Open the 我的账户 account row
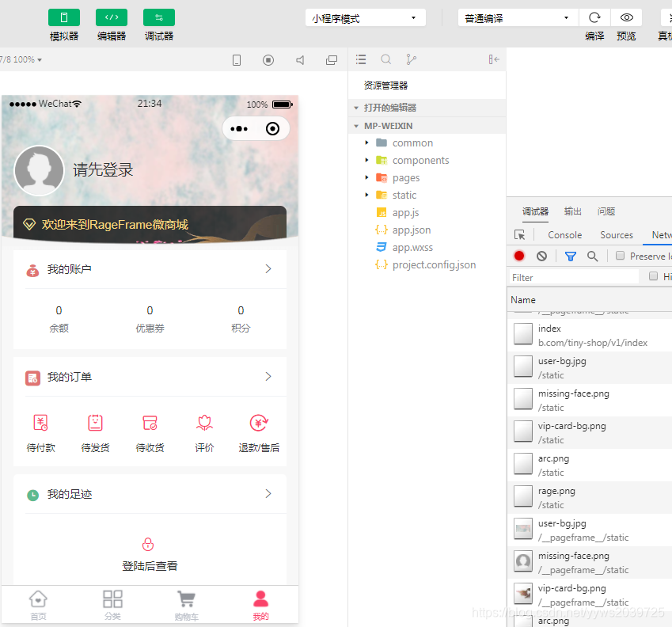Screen dimensions: 672x627 150,269
